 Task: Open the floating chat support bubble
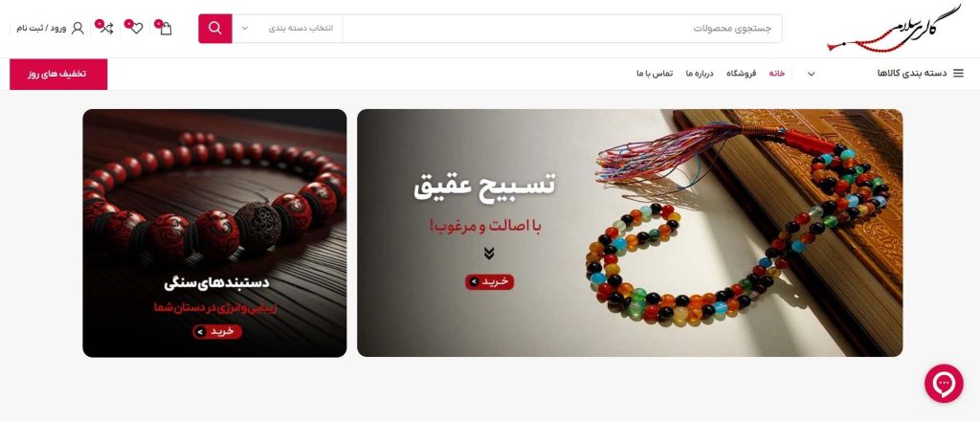pos(944,384)
